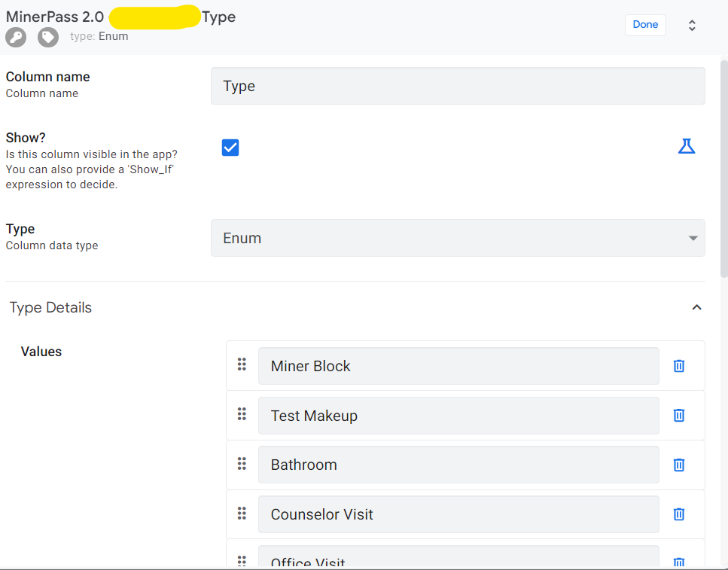Click the up-down column switcher arrows

pos(692,25)
